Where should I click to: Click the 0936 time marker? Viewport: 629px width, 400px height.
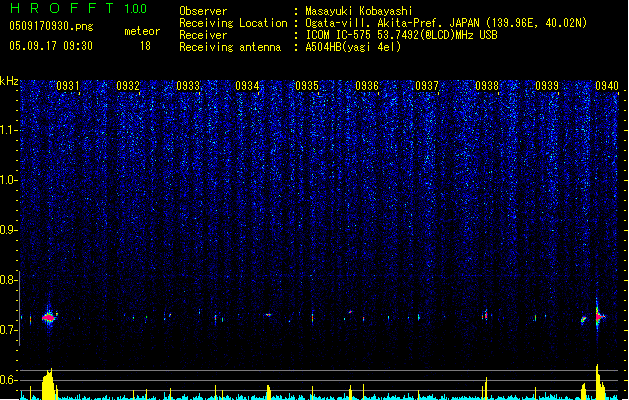click(x=367, y=86)
